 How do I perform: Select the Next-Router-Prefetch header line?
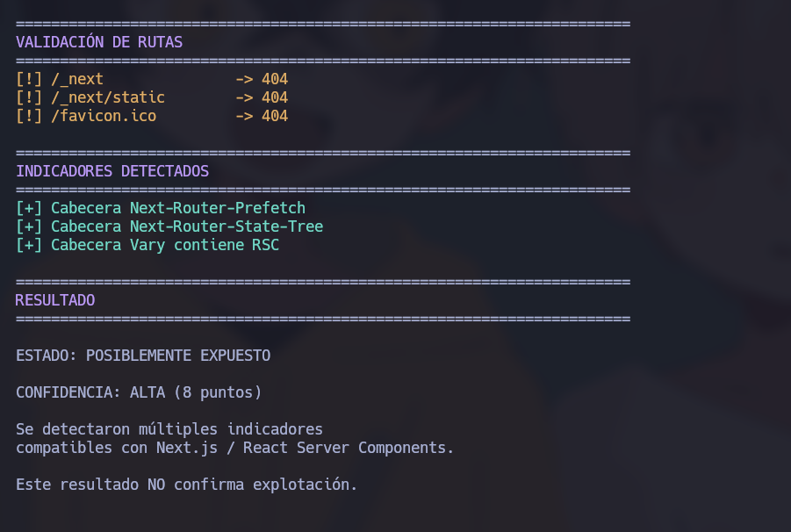point(161,208)
